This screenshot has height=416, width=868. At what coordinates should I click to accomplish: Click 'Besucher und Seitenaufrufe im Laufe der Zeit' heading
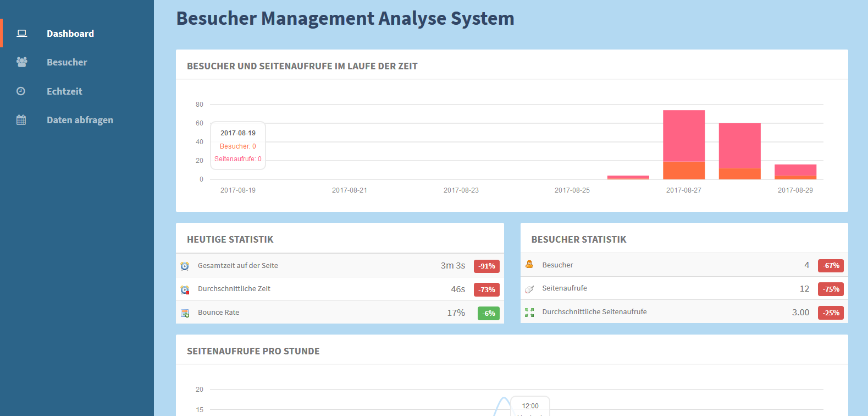pyautogui.click(x=302, y=66)
